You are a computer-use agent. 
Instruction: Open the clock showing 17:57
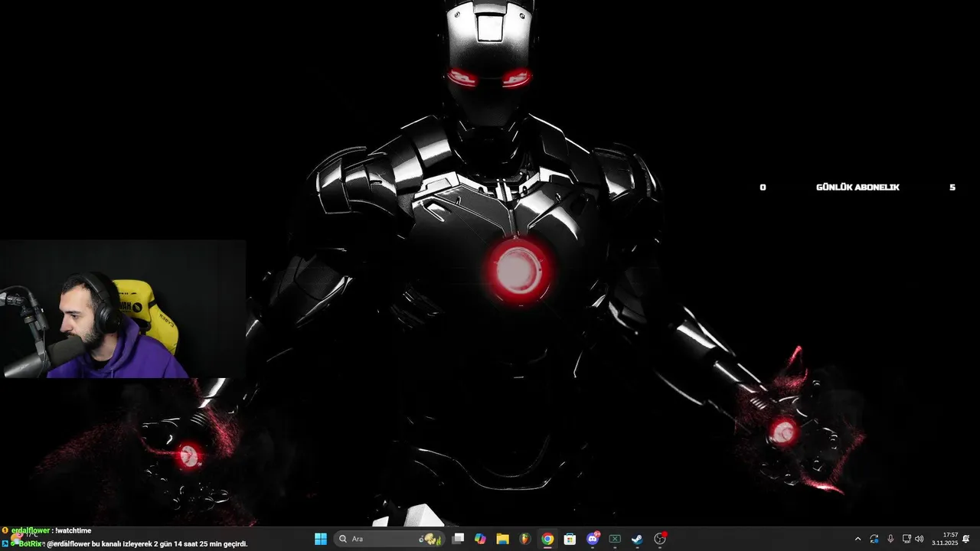[x=945, y=539]
